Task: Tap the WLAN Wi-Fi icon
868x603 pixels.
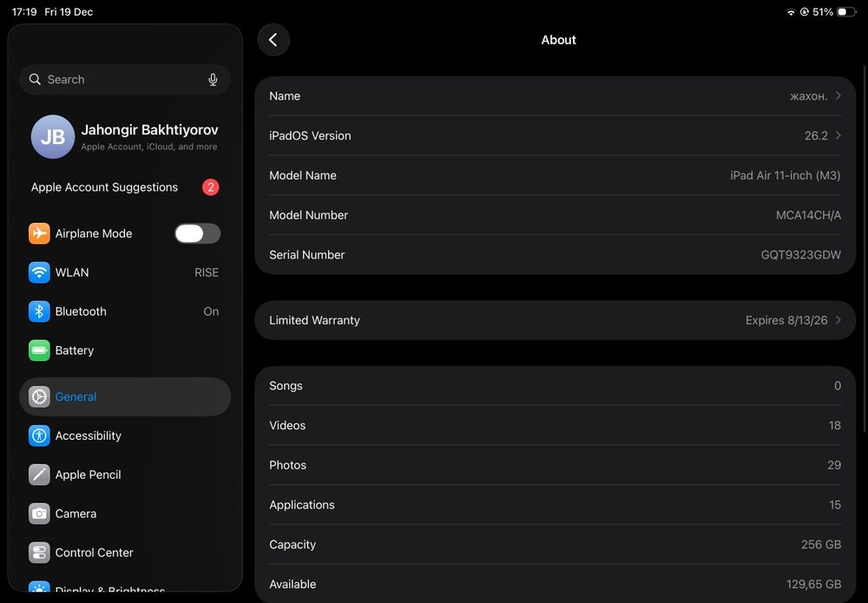Action: click(x=39, y=272)
